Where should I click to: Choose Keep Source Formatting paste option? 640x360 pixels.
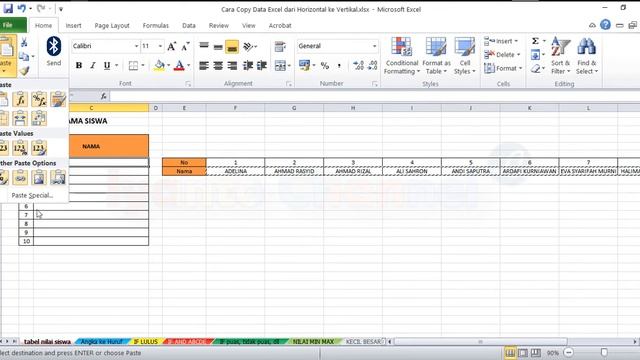pos(58,99)
